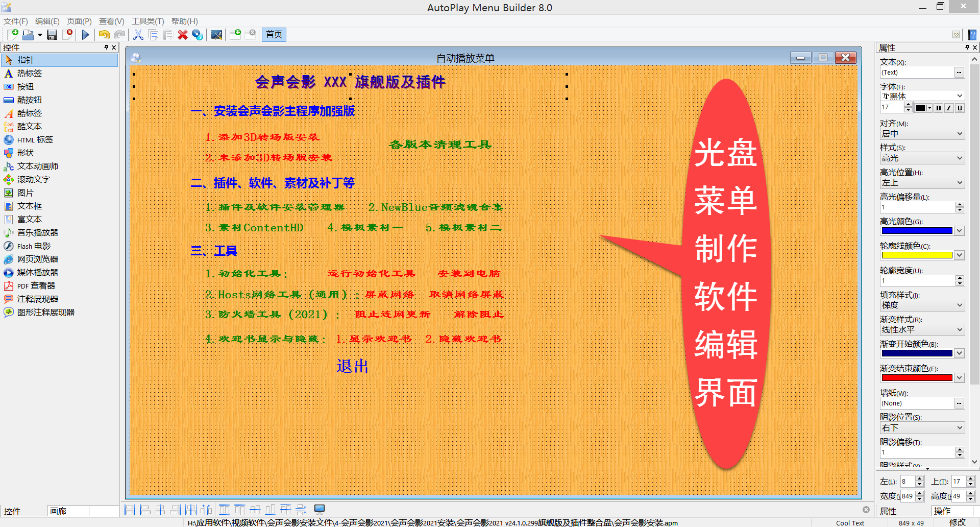Paste from clipboard in the toolbar

[x=167, y=35]
